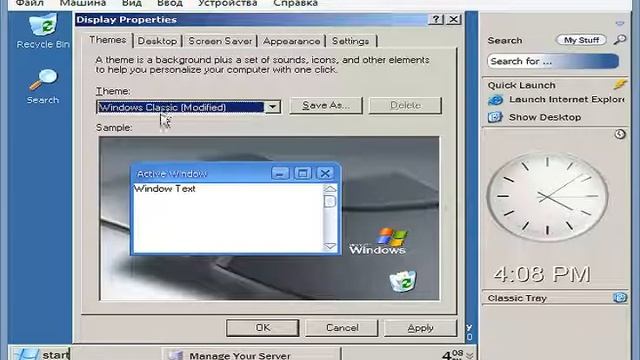Click the Apply button

point(420,328)
